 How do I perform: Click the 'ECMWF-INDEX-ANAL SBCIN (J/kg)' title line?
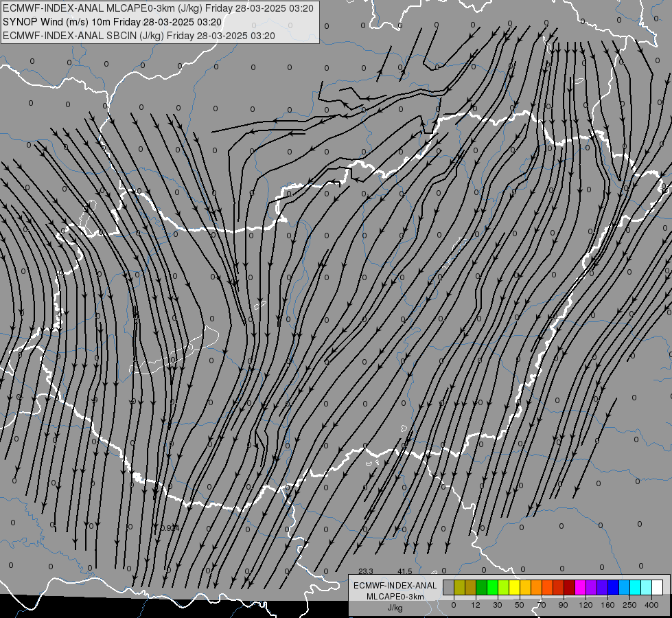84,36
